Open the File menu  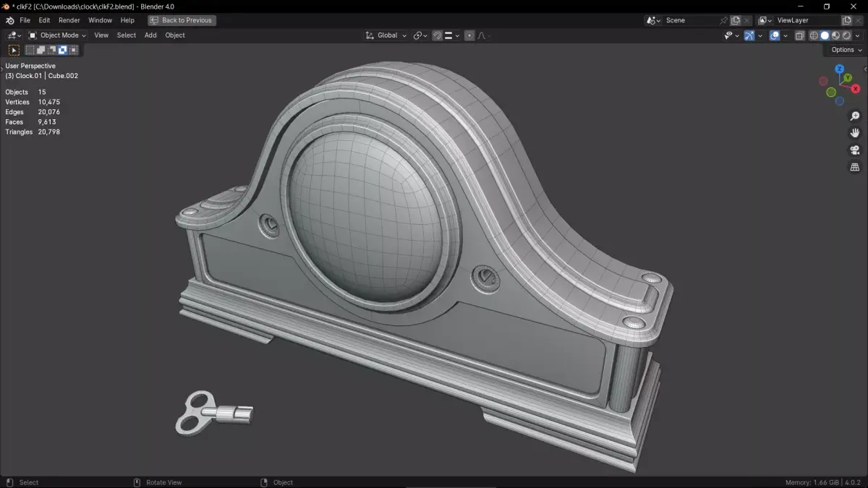click(25, 20)
